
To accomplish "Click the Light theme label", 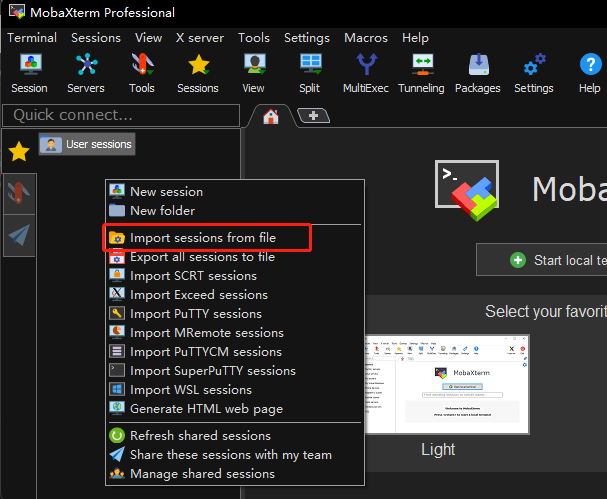I will [x=438, y=449].
